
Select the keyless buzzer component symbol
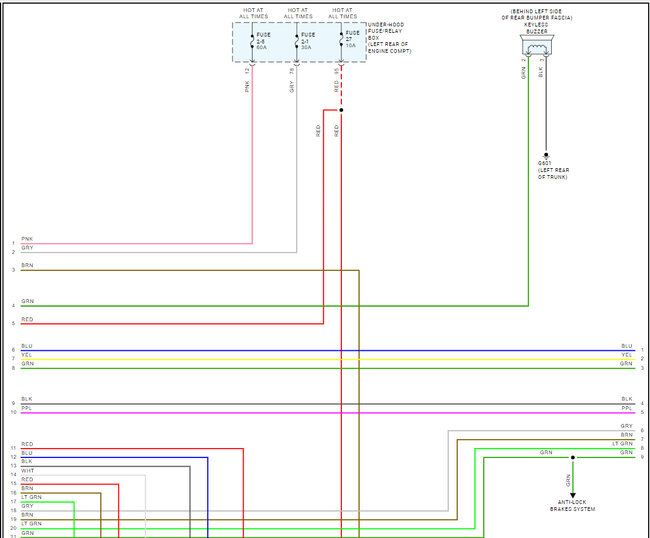[537, 46]
